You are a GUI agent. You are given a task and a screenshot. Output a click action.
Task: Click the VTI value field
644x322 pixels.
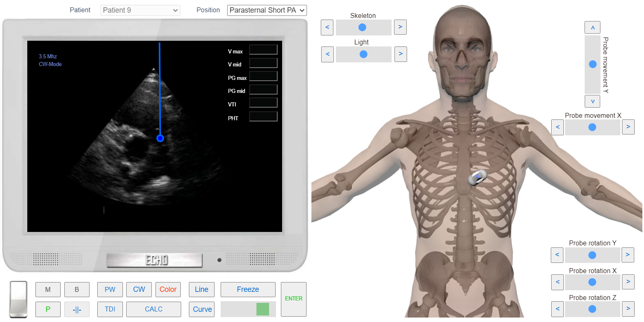(263, 103)
